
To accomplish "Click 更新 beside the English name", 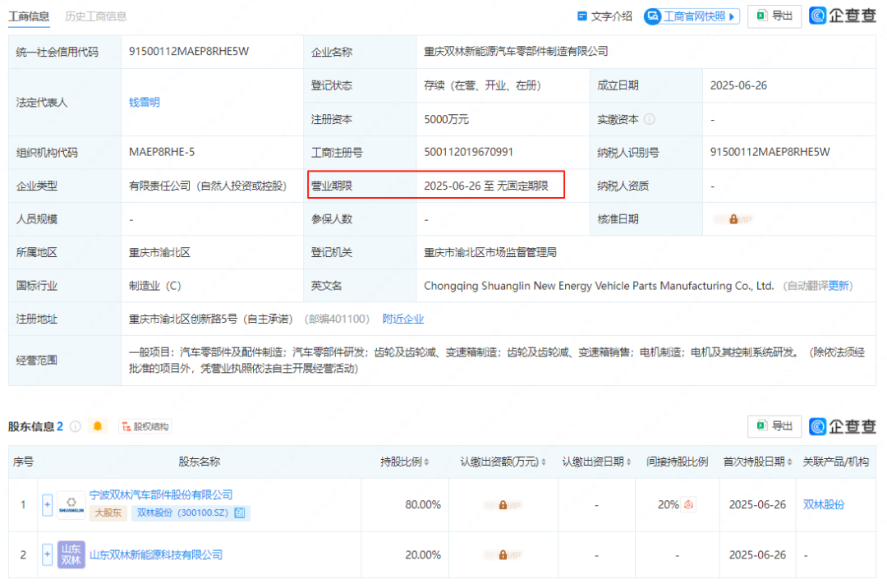I will pos(839,286).
